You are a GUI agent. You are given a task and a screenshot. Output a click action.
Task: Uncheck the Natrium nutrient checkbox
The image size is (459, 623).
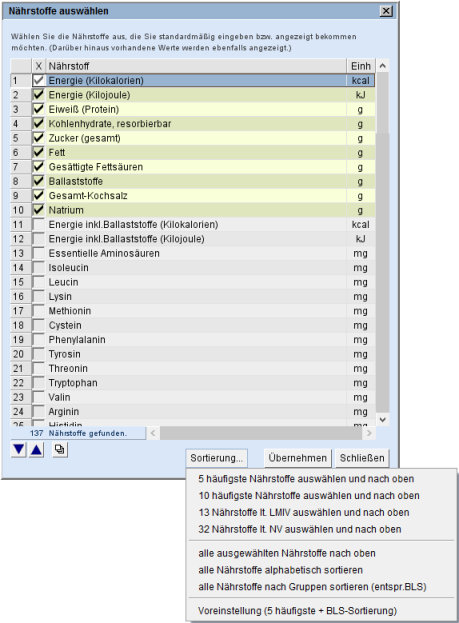(39, 210)
